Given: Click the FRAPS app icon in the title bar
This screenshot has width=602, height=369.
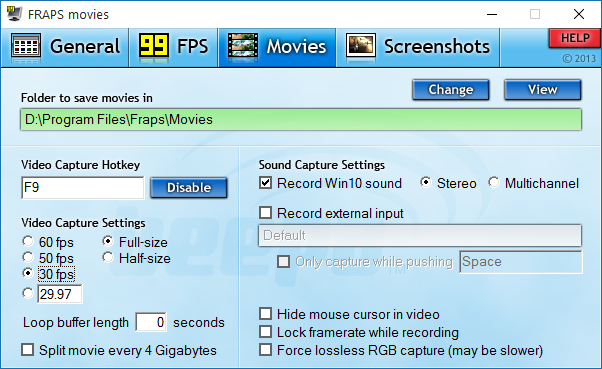Looking at the screenshot, I should click(15, 14).
